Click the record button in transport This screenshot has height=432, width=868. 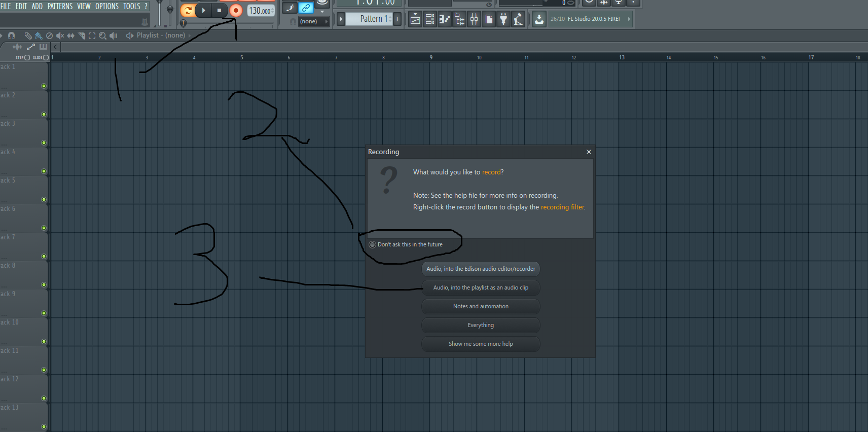pyautogui.click(x=236, y=10)
